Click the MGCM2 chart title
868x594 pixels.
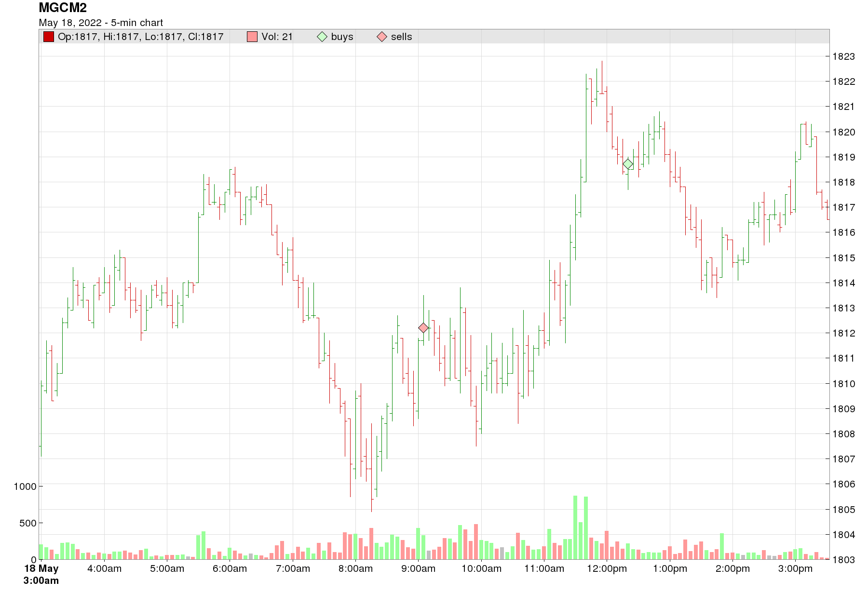[63, 8]
